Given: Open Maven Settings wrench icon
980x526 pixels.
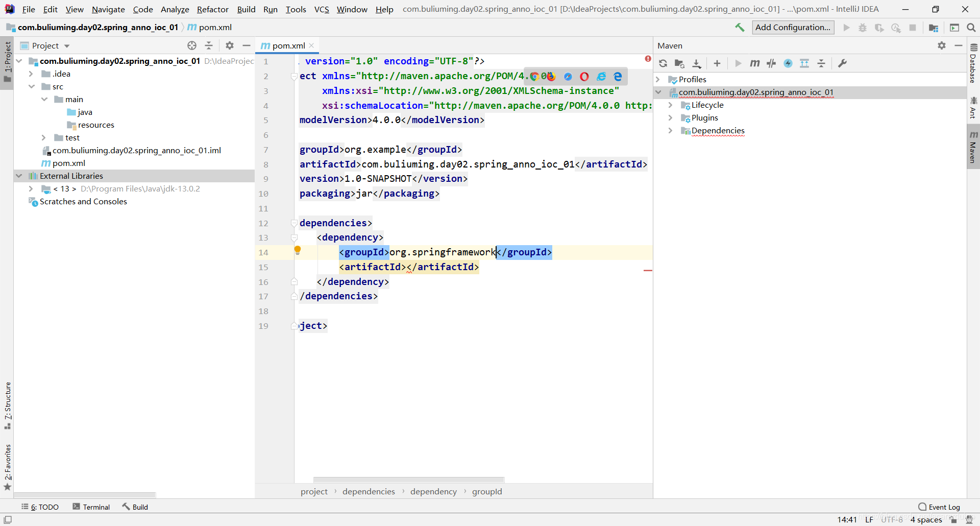Looking at the screenshot, I should (843, 63).
